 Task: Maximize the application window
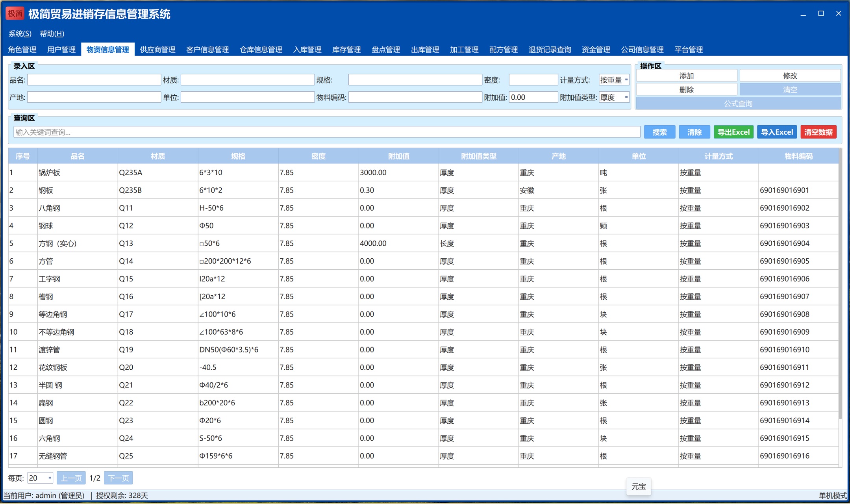coord(821,13)
